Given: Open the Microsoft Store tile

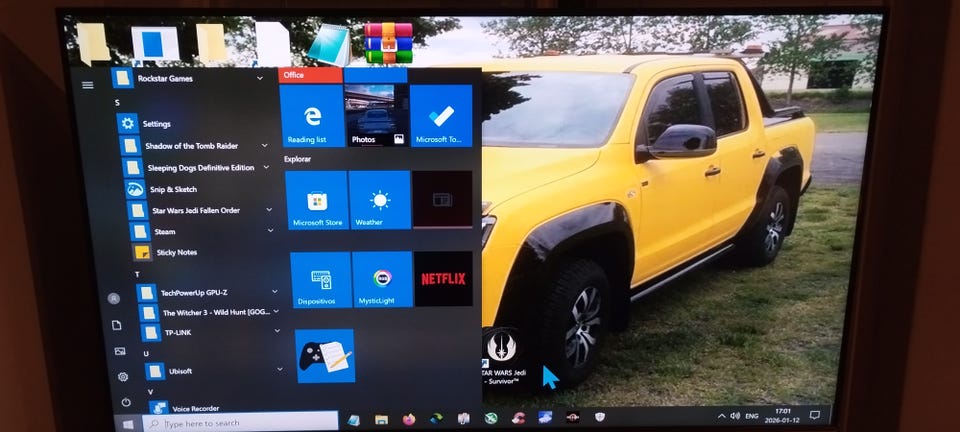Looking at the screenshot, I should [317, 199].
